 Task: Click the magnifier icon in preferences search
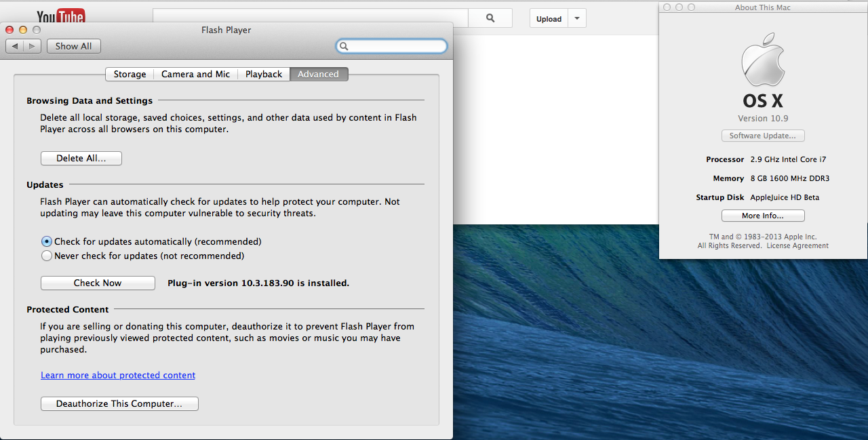[x=344, y=46]
